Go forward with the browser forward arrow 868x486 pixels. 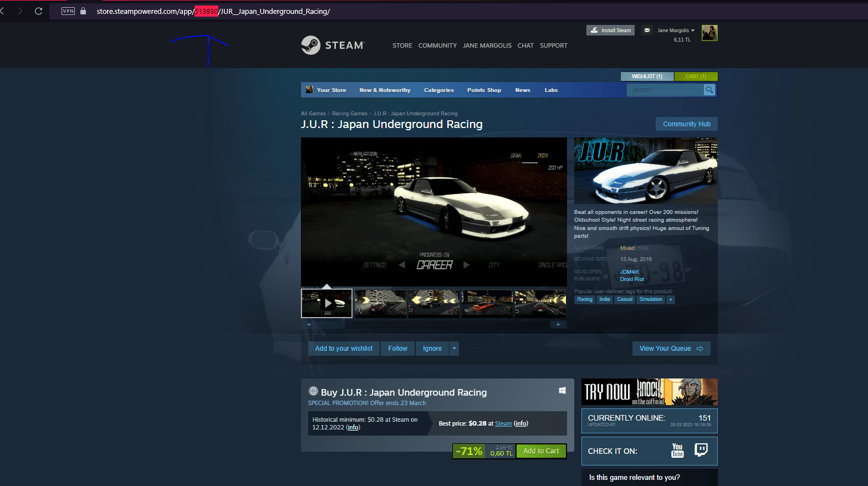[20, 11]
